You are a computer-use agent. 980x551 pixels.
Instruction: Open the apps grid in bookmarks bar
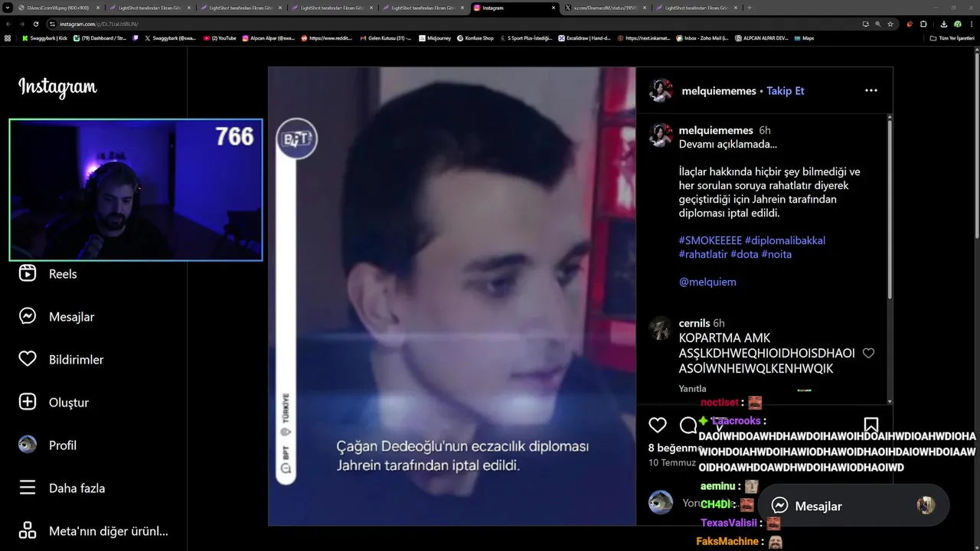coord(8,38)
